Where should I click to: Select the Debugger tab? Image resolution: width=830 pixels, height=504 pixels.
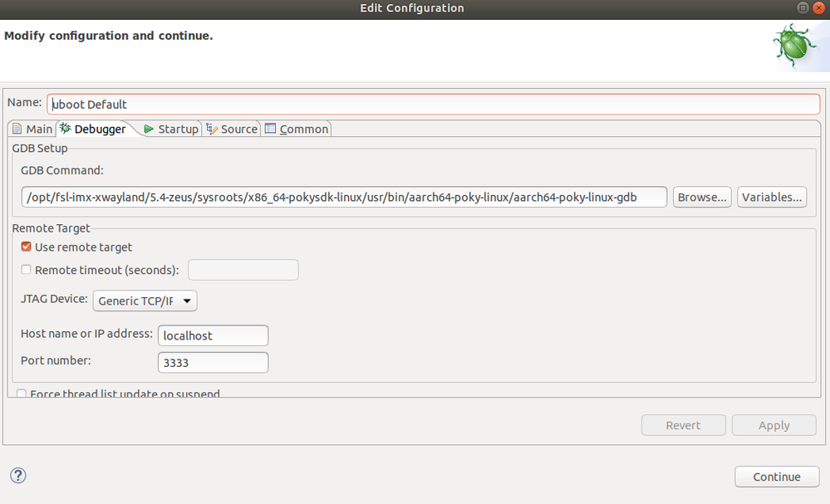coord(93,129)
